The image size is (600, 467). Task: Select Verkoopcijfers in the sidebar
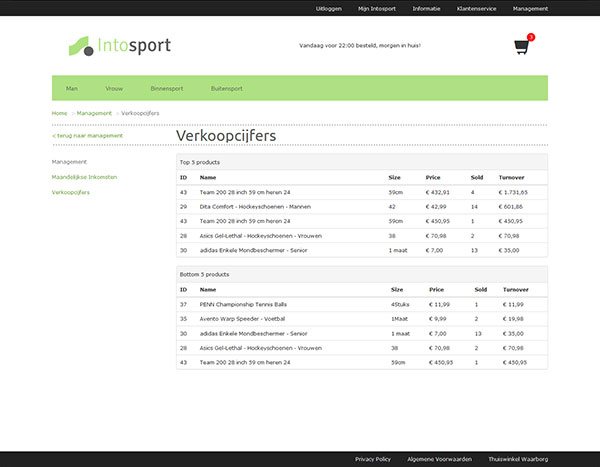point(71,191)
